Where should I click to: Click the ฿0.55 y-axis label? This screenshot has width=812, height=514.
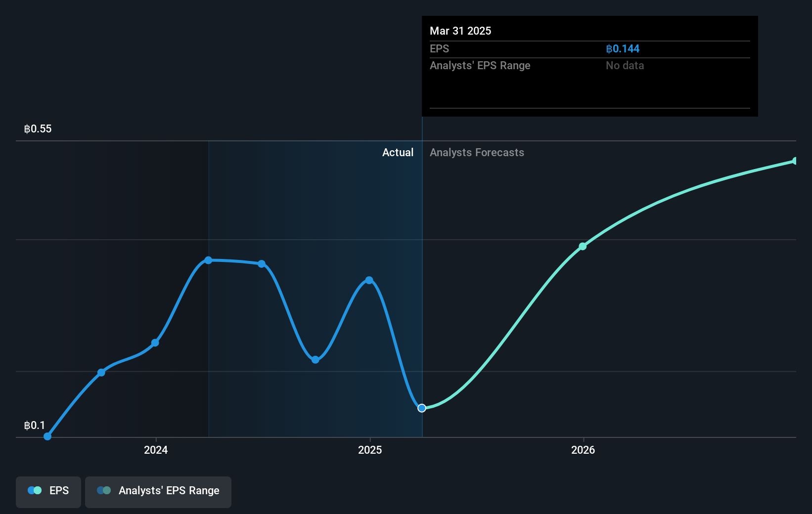tap(38, 129)
